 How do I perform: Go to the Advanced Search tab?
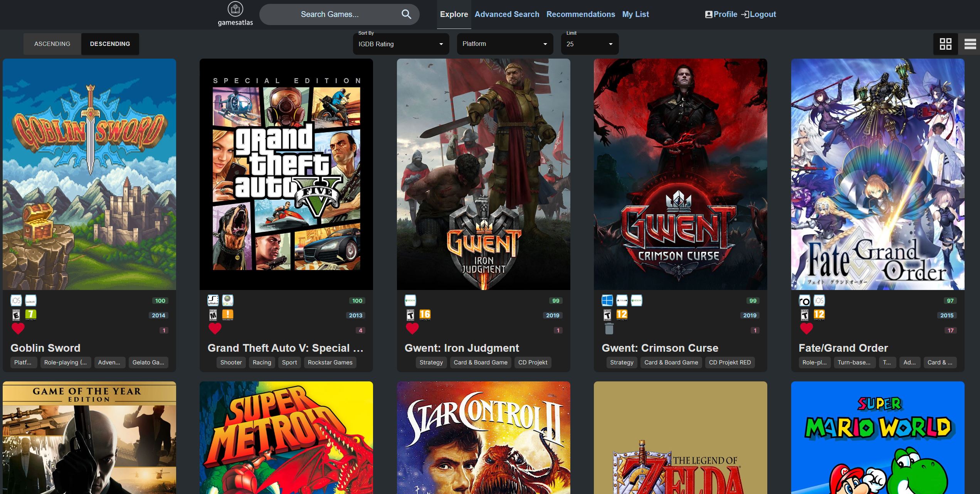click(x=507, y=14)
